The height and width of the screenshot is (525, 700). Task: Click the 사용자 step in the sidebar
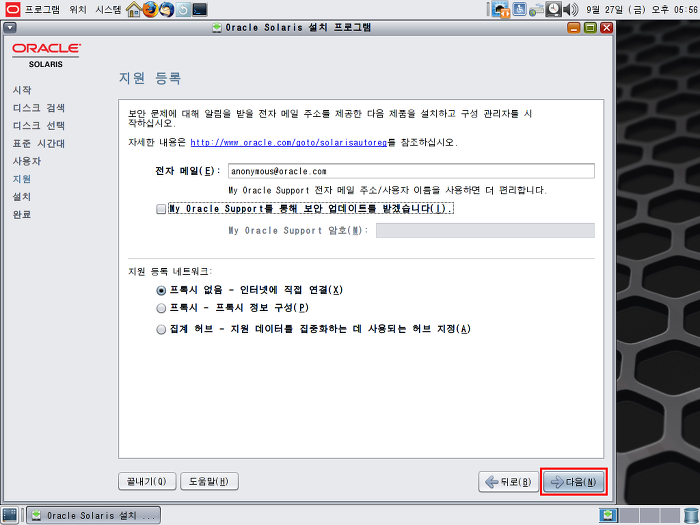click(x=27, y=162)
